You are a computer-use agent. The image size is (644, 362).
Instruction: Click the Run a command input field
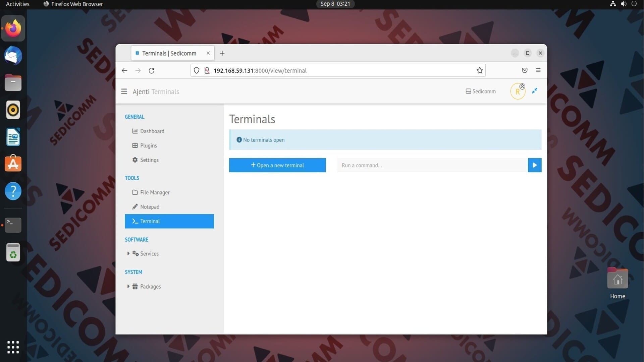tap(432, 165)
